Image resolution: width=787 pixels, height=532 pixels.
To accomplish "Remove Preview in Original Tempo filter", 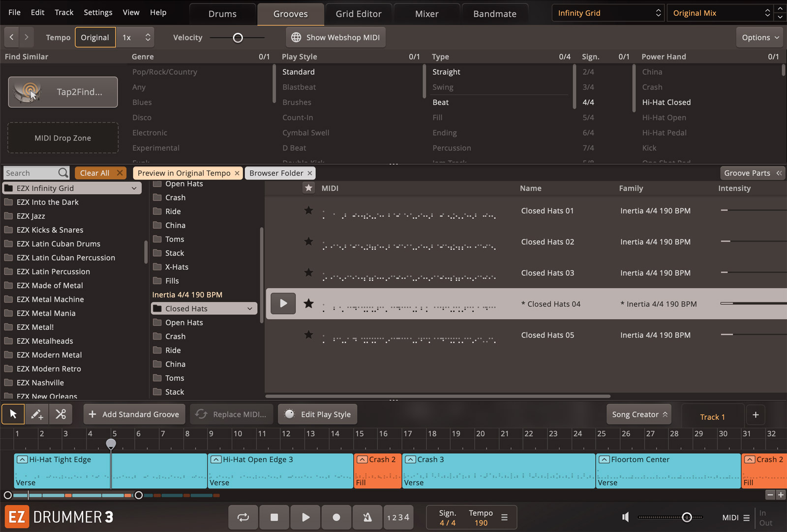I will click(x=237, y=173).
